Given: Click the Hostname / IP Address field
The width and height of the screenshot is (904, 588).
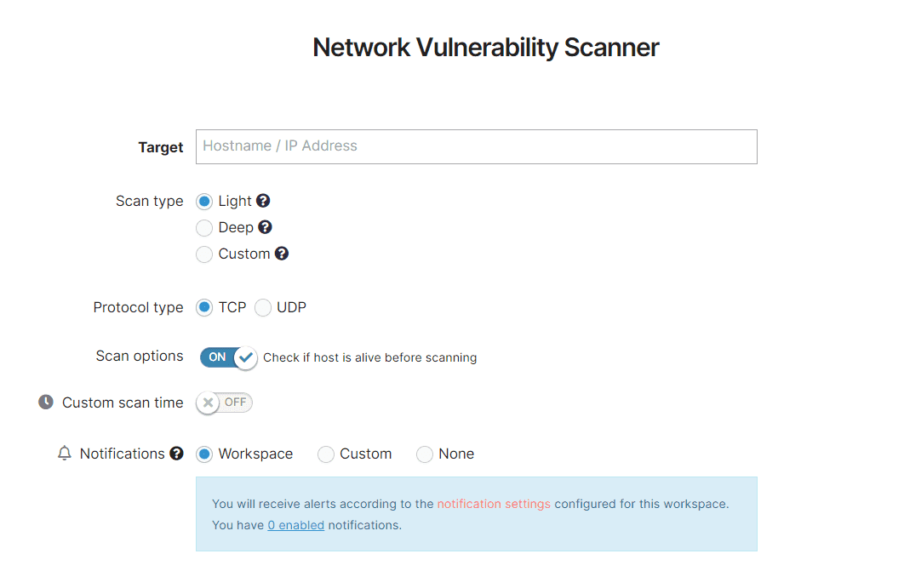Looking at the screenshot, I should [x=476, y=146].
